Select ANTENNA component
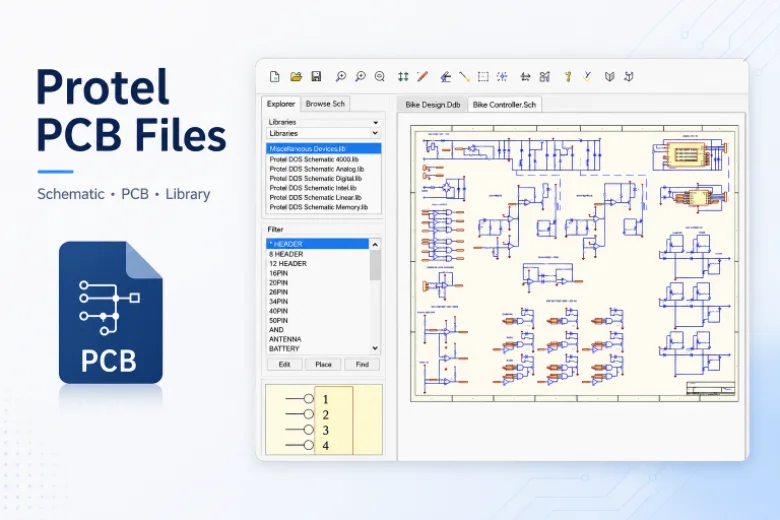Viewport: 780px width, 520px height. [x=318, y=339]
